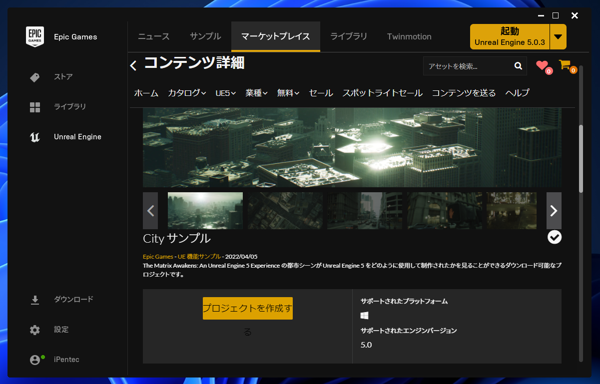
Task: Select the Unreal Engine sidebar icon
Action: 35,137
